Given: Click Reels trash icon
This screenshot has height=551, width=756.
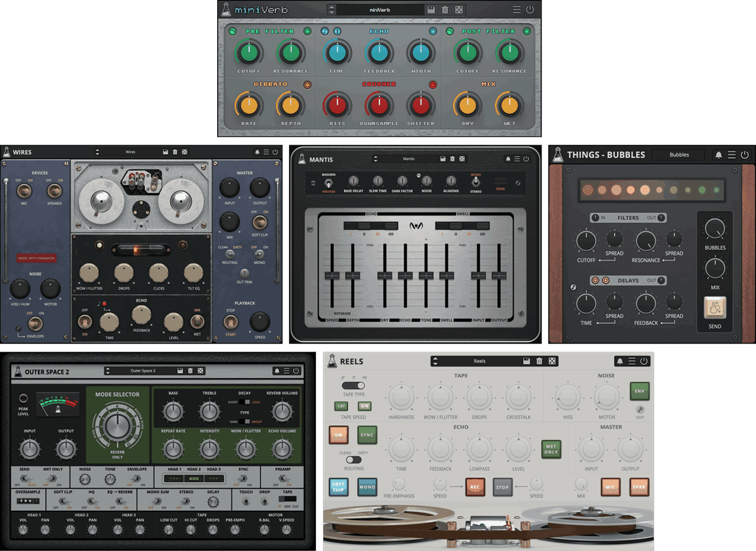Looking at the screenshot, I should coord(539,361).
